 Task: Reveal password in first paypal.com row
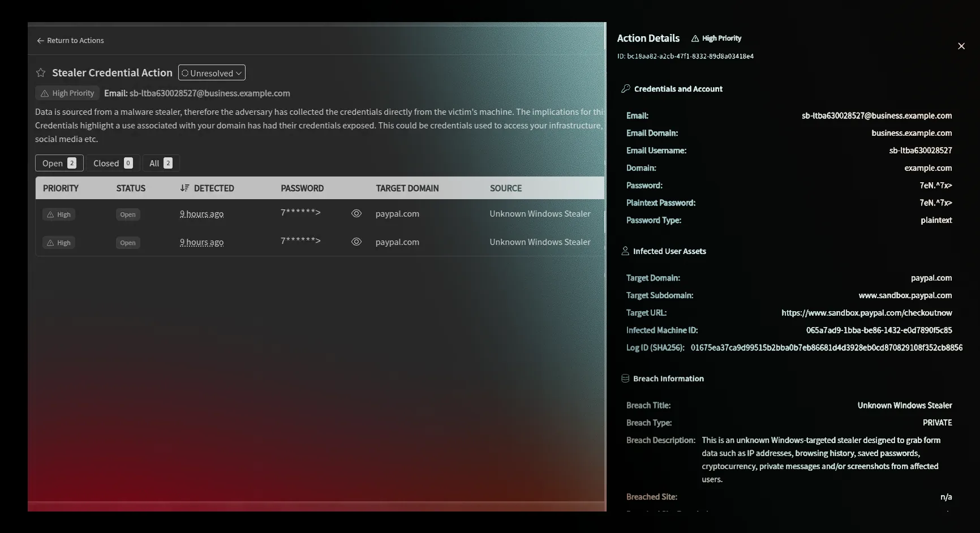point(356,213)
